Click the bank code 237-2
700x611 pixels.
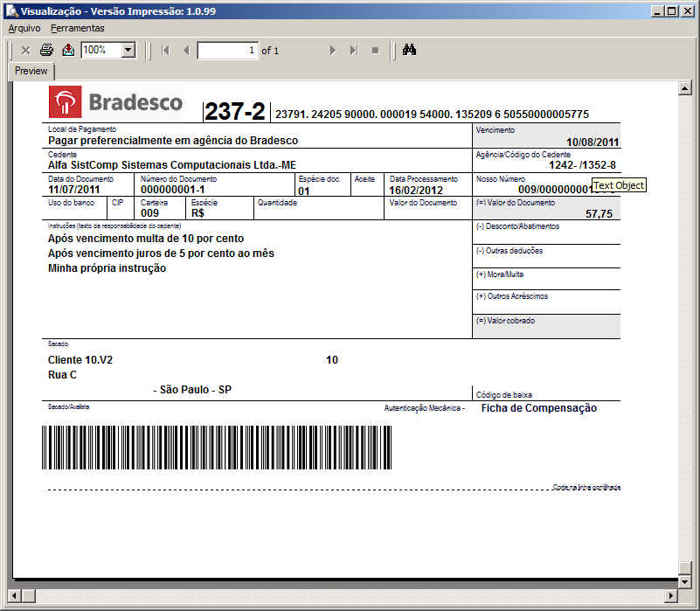(x=235, y=111)
